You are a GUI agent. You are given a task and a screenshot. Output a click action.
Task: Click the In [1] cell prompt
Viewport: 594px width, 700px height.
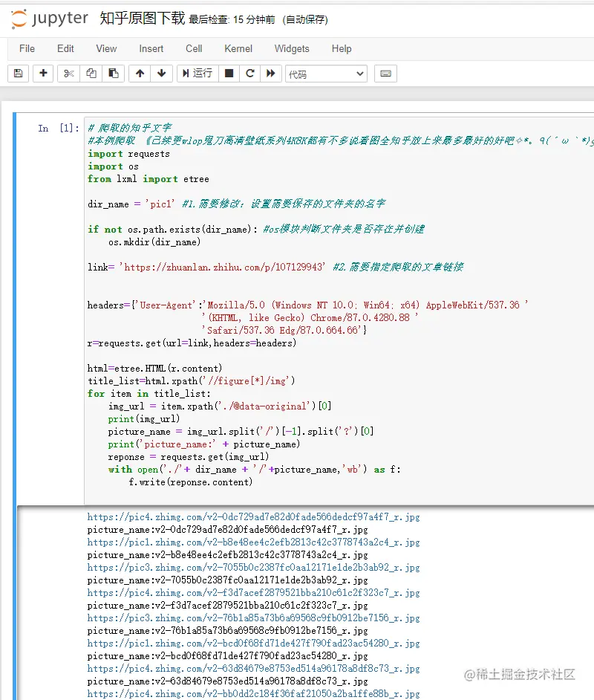(59, 129)
